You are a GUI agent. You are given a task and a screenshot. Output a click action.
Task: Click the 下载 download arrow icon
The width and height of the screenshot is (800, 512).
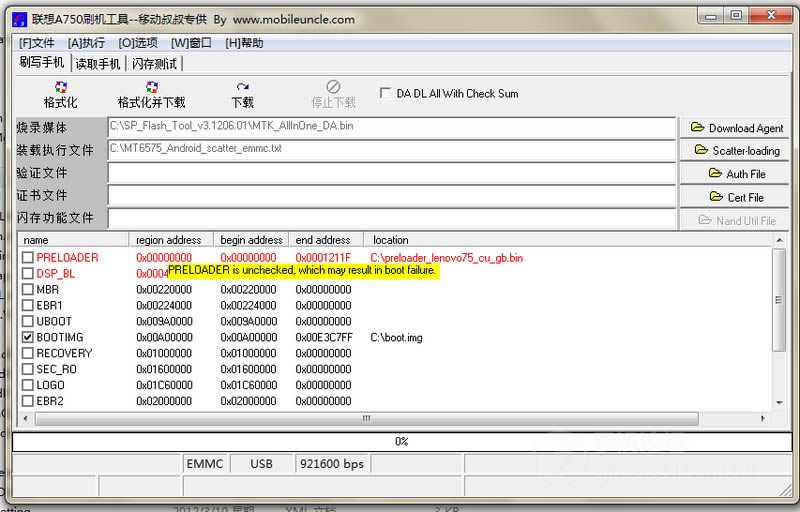(x=242, y=88)
